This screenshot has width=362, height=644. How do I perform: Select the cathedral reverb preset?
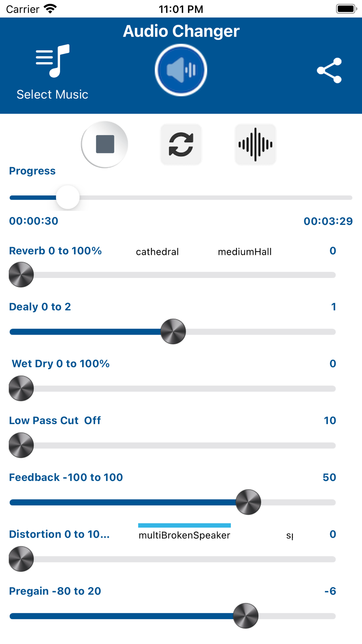[x=157, y=252]
